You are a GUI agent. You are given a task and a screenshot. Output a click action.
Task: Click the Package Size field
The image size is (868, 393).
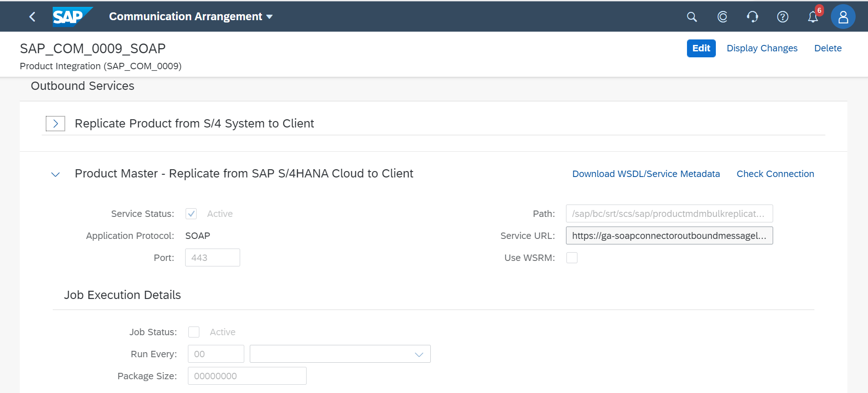[x=247, y=376]
